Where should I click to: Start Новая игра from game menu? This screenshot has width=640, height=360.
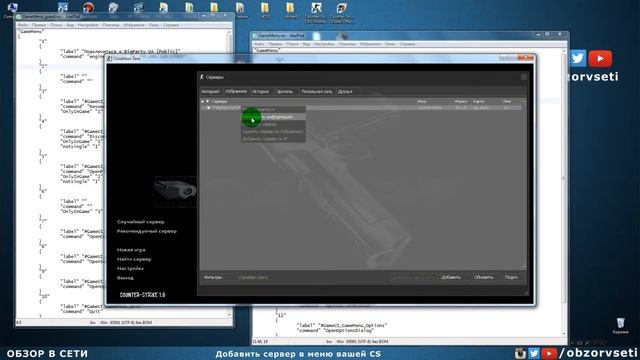point(131,250)
